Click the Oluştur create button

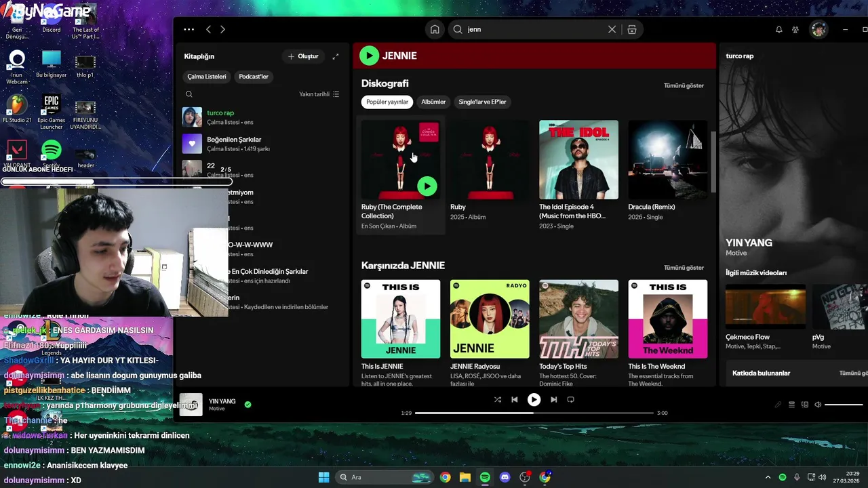pyautogui.click(x=303, y=56)
